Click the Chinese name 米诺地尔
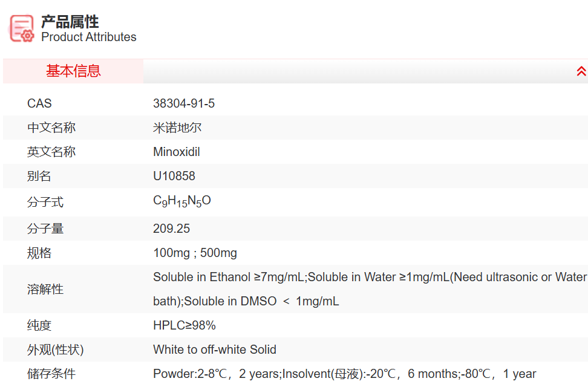This screenshot has width=588, height=387. tap(177, 128)
